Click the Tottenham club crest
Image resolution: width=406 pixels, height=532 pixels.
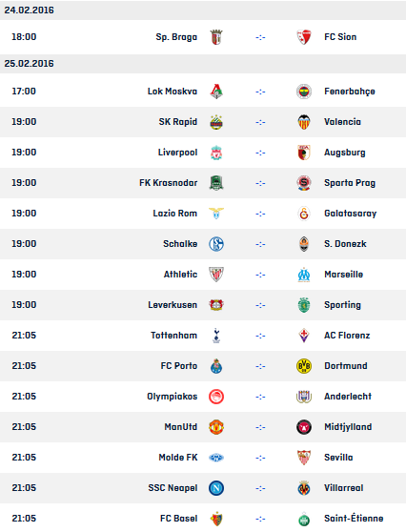click(216, 336)
